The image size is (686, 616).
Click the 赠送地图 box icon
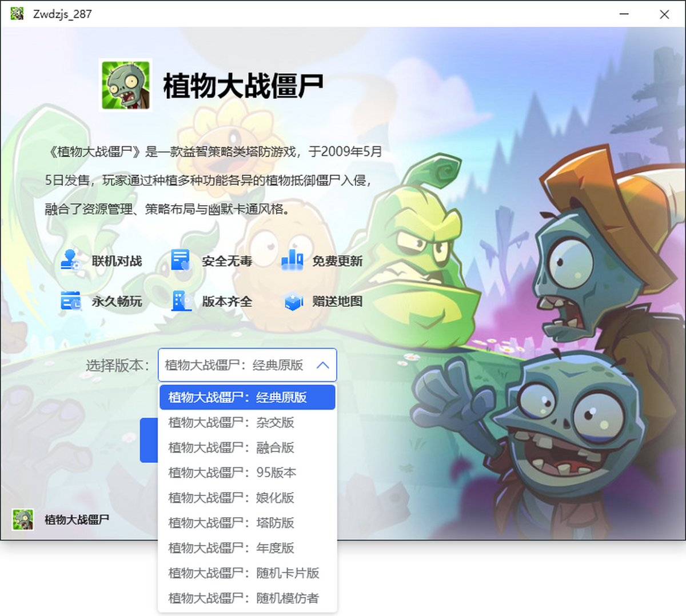tap(293, 301)
